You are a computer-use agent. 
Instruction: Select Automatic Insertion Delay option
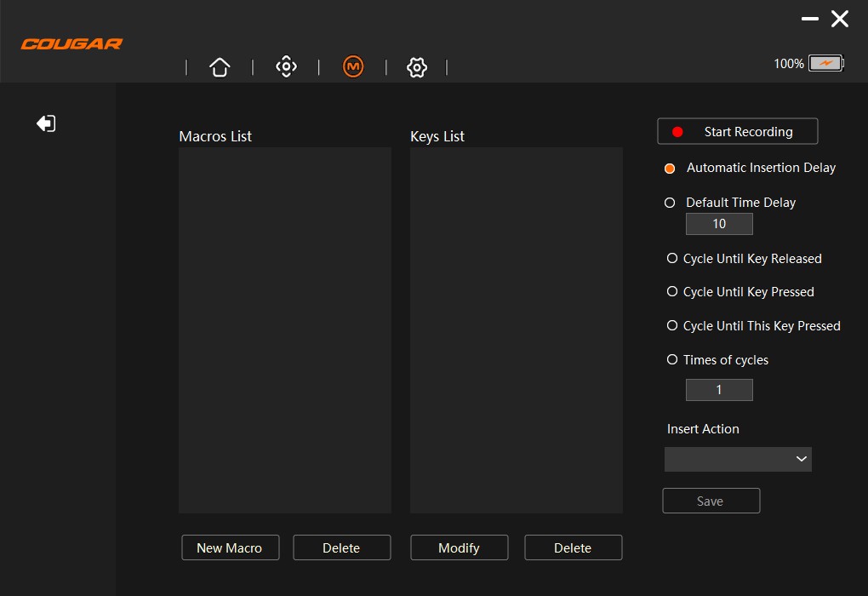670,169
